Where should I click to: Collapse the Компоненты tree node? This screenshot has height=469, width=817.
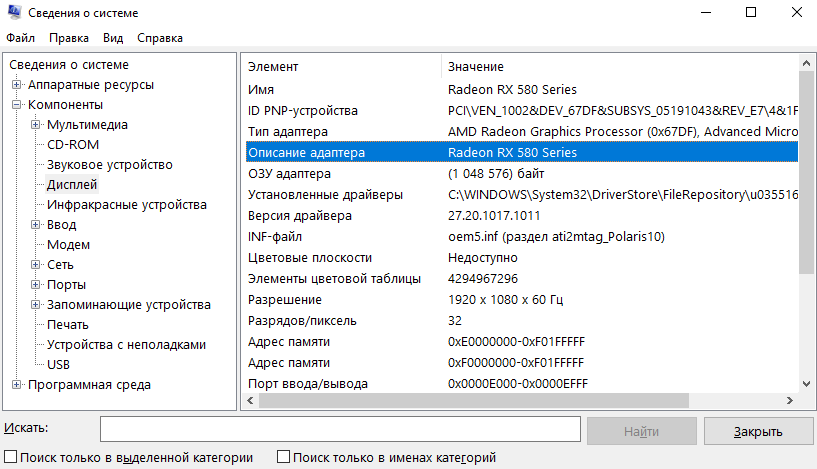(16, 105)
